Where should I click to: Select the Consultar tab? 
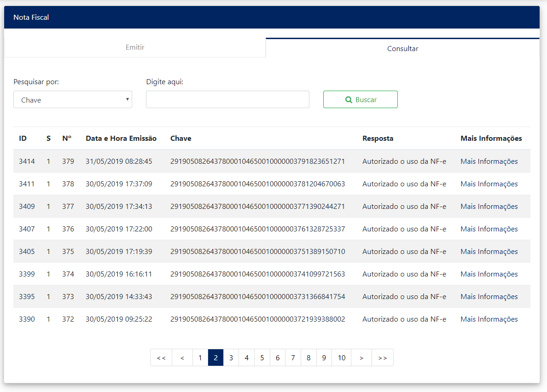pos(402,48)
